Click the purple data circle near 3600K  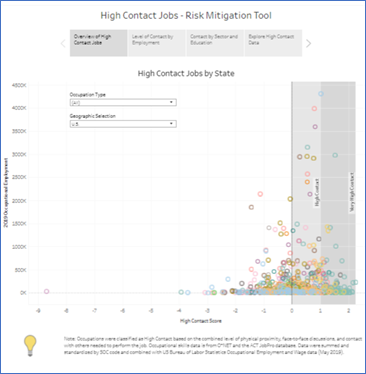315,127
